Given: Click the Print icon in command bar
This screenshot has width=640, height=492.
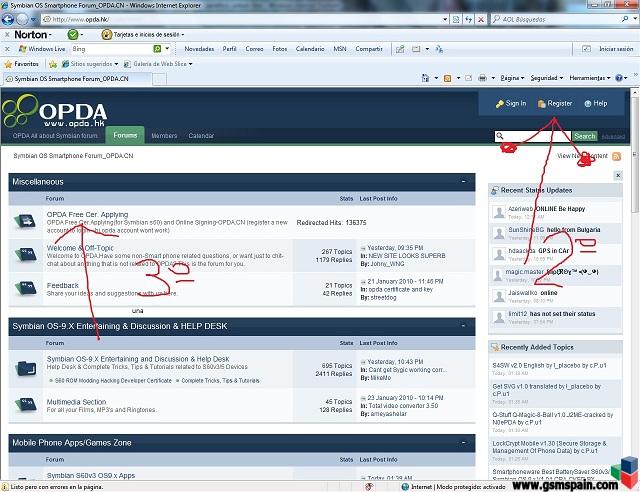Looking at the screenshot, I should (x=482, y=78).
